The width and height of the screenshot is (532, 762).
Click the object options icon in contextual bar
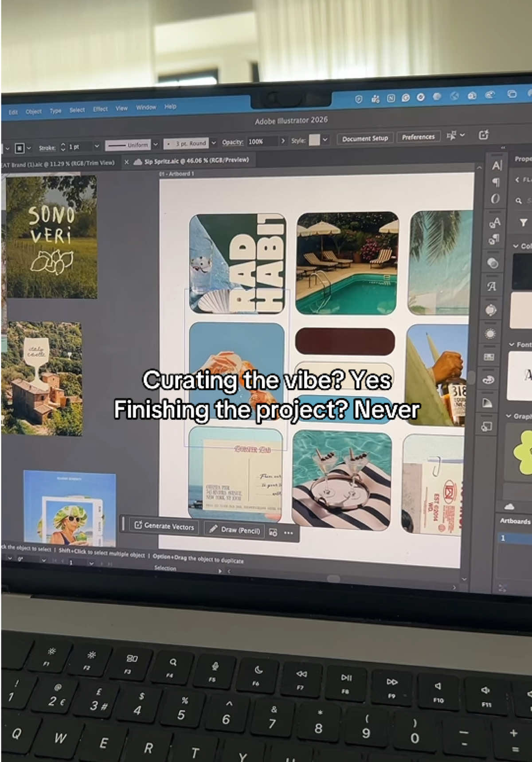pyautogui.click(x=273, y=532)
